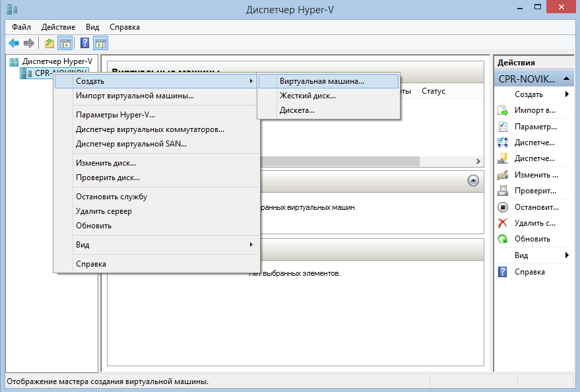Click the Help question mark toolbar icon

[84, 43]
